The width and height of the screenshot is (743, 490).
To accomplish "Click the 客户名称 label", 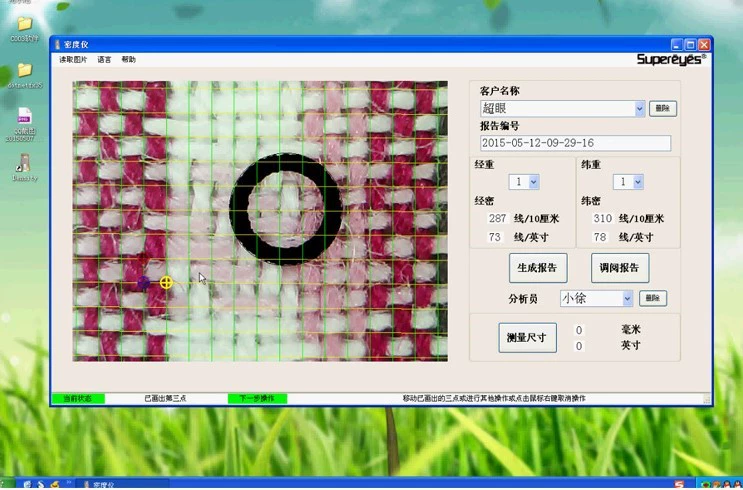I will 499,91.
